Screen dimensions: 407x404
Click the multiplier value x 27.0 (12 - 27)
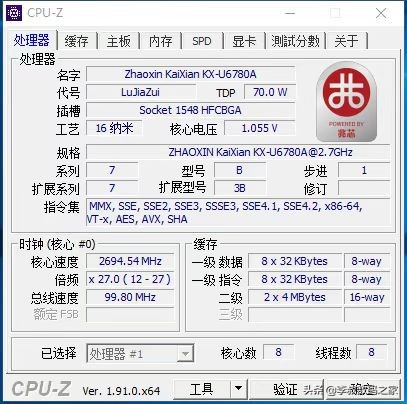pos(130,279)
